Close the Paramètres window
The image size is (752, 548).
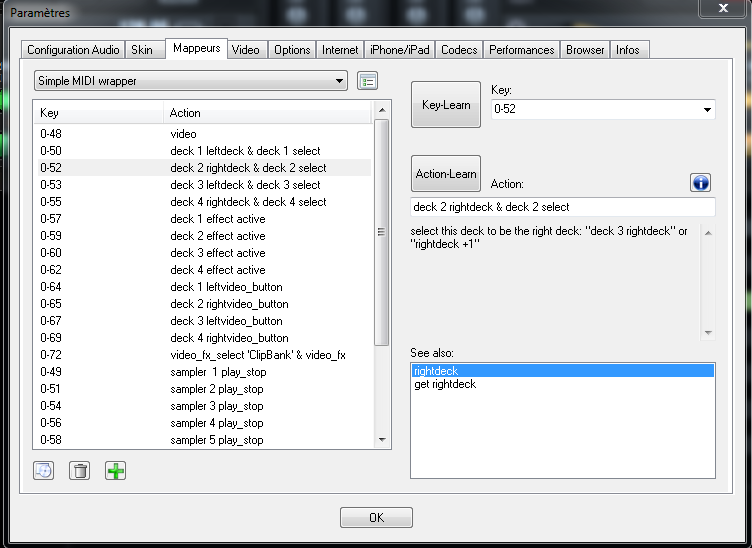[726, 9]
